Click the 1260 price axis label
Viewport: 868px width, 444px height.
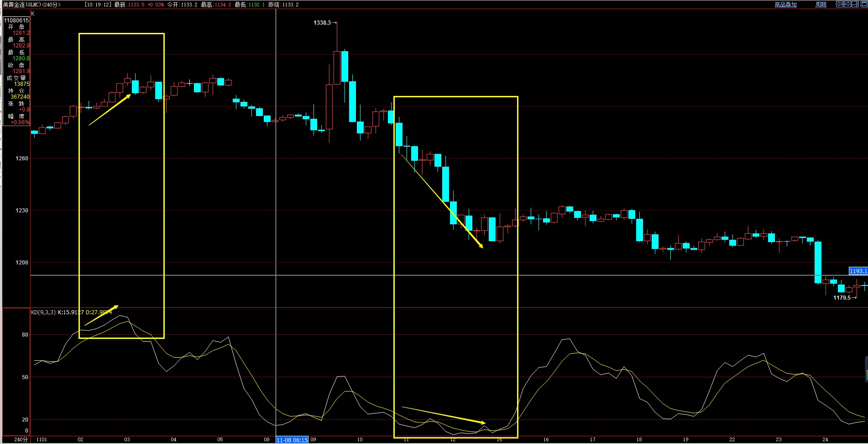(22, 159)
